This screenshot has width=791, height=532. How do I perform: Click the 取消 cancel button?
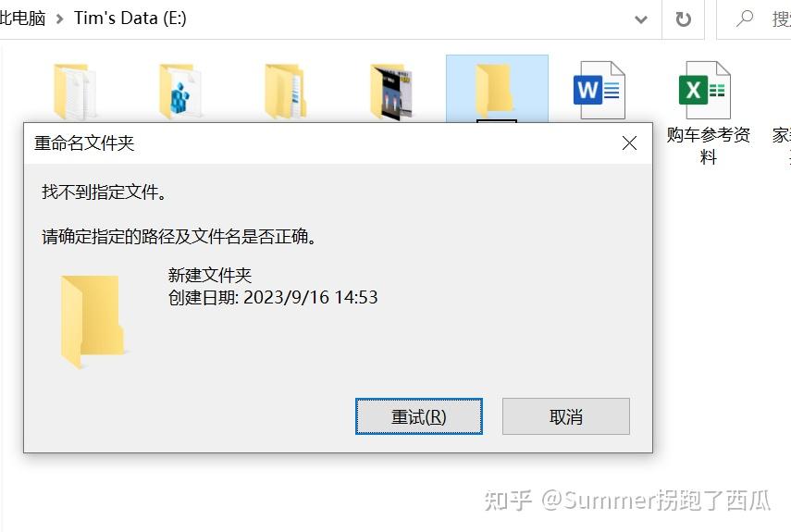click(566, 416)
